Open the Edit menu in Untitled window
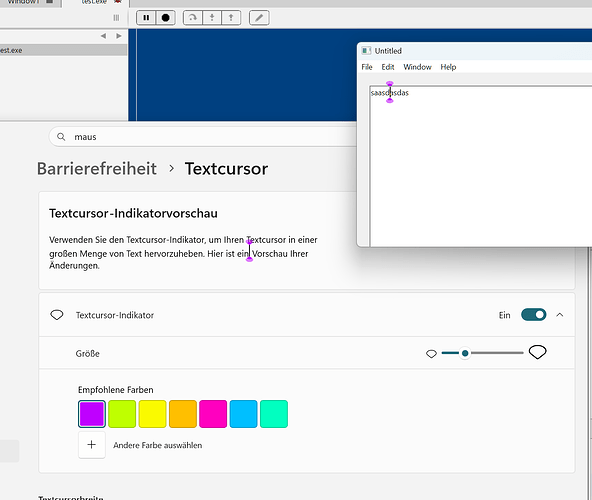This screenshot has width=592, height=500. pos(388,67)
